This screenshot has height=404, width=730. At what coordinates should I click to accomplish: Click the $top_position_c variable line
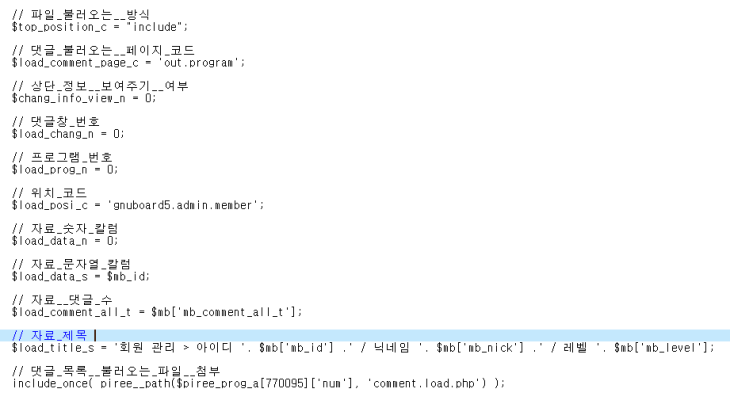pos(100,27)
